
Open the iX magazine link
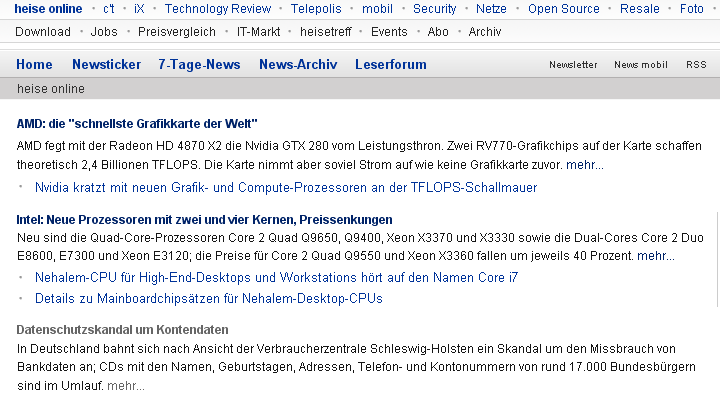(x=139, y=9)
